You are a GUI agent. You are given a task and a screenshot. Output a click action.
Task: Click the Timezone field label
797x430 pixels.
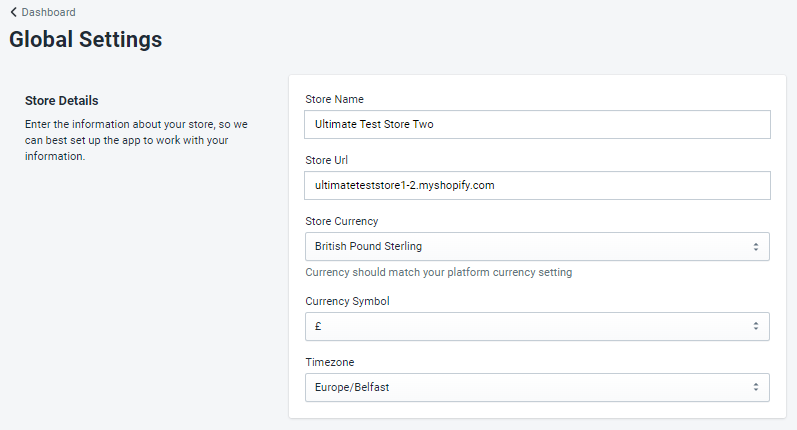pos(329,362)
